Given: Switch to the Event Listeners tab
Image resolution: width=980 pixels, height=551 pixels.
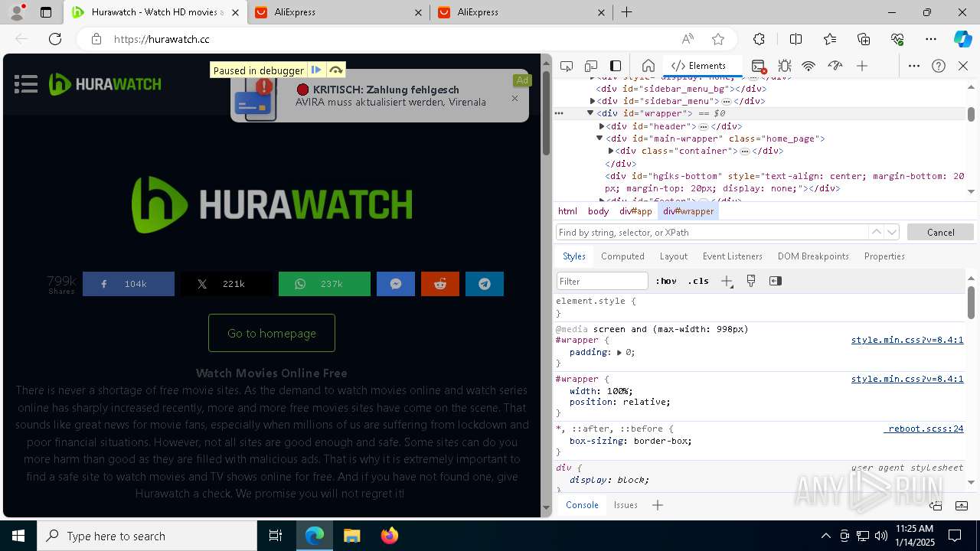Looking at the screenshot, I should (733, 256).
